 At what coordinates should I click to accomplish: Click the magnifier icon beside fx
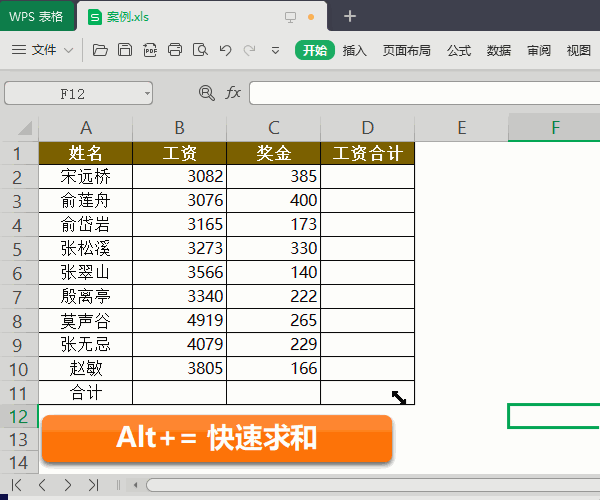(207, 93)
